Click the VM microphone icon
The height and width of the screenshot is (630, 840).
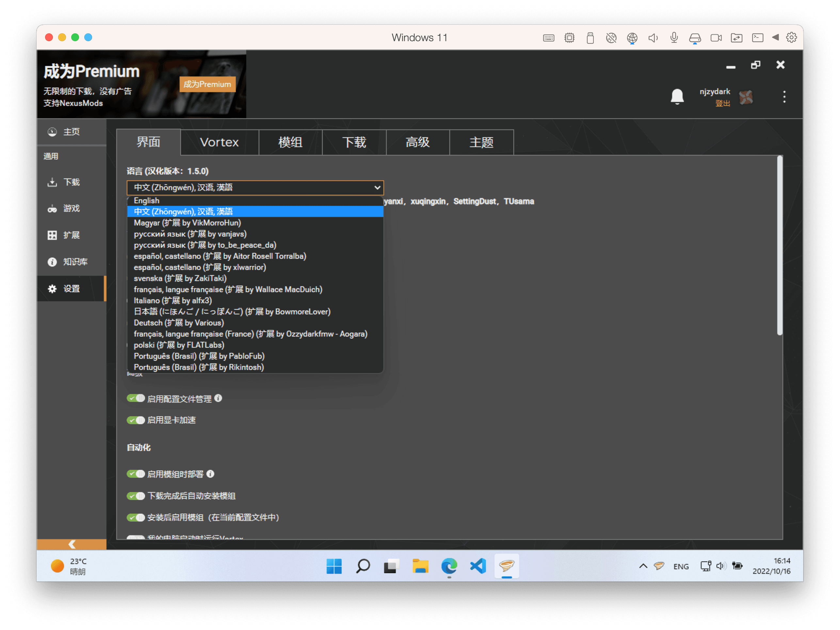(x=674, y=38)
